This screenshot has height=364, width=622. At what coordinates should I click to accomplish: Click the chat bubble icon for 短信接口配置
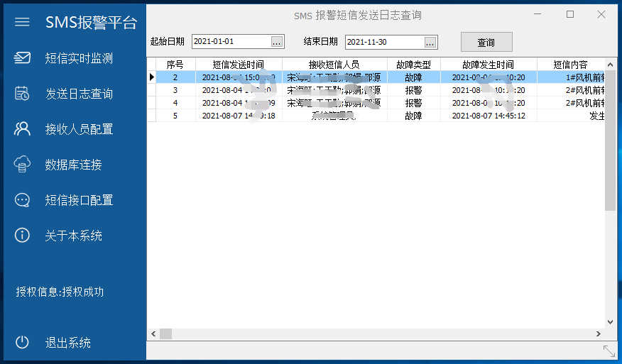[23, 200]
